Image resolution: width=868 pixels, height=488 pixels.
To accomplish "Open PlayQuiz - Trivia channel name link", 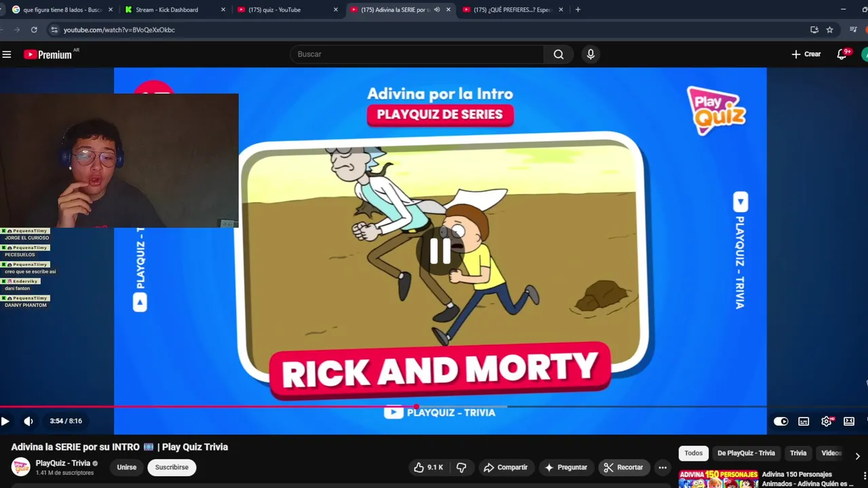I will coord(63,463).
